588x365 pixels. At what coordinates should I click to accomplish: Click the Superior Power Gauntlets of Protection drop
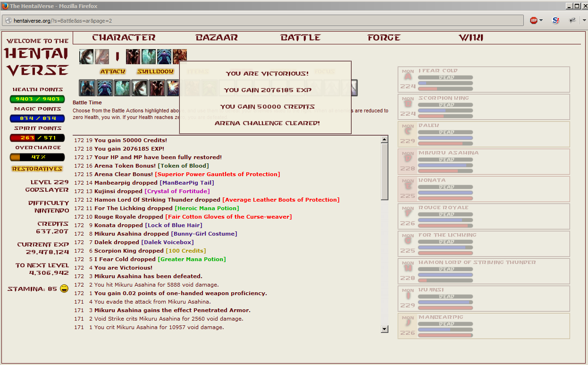coord(217,174)
